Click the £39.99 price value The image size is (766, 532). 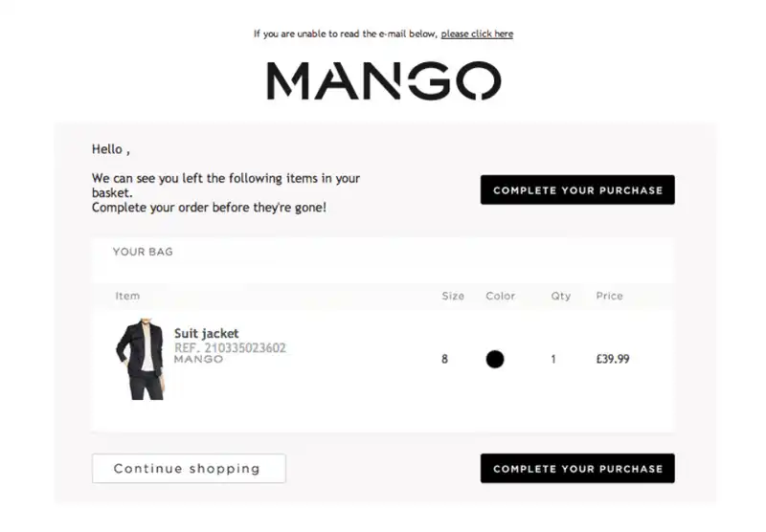(613, 359)
